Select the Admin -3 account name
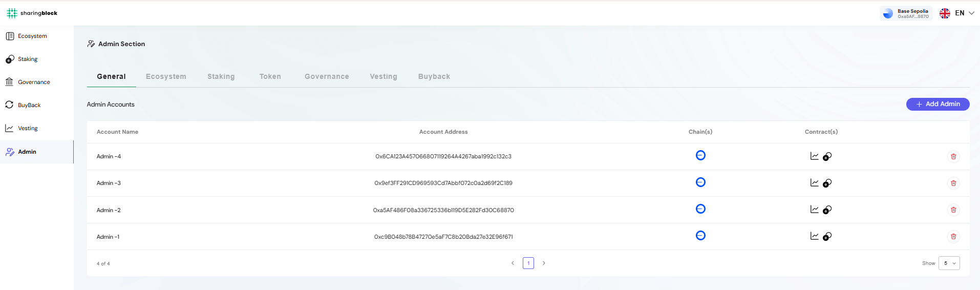980x290 pixels. [109, 183]
